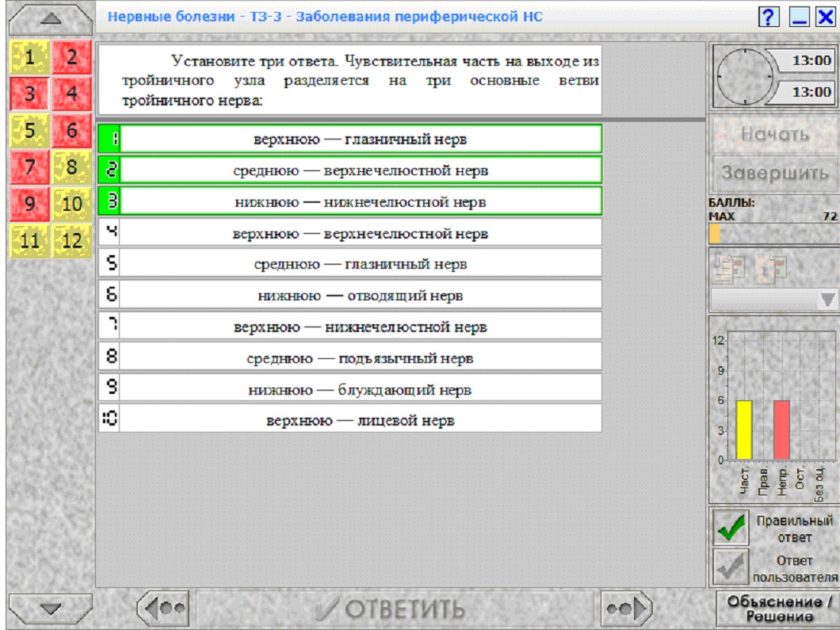Jump to question 8
840x630 pixels.
(72, 167)
